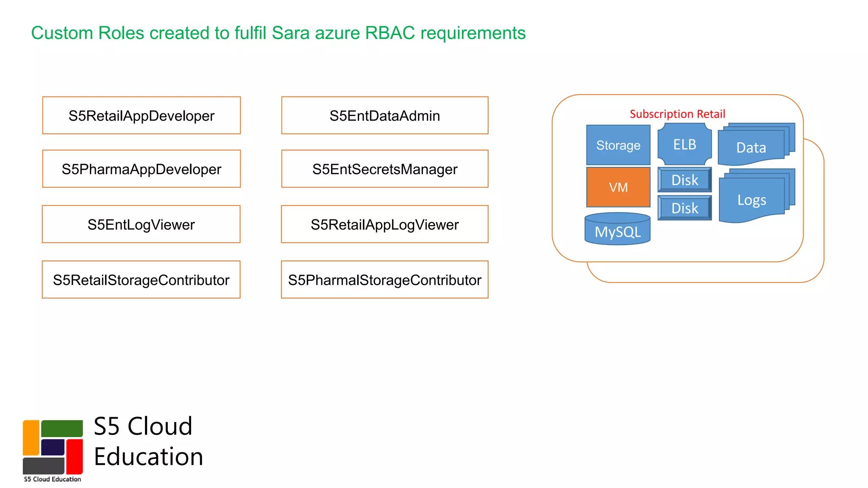
Task: Click the ELB shape icon
Action: pyautogui.click(x=684, y=144)
